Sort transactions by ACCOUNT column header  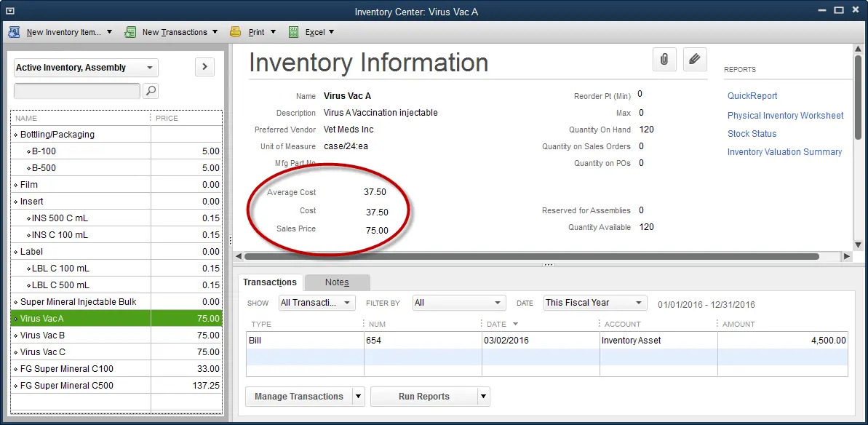(658, 325)
